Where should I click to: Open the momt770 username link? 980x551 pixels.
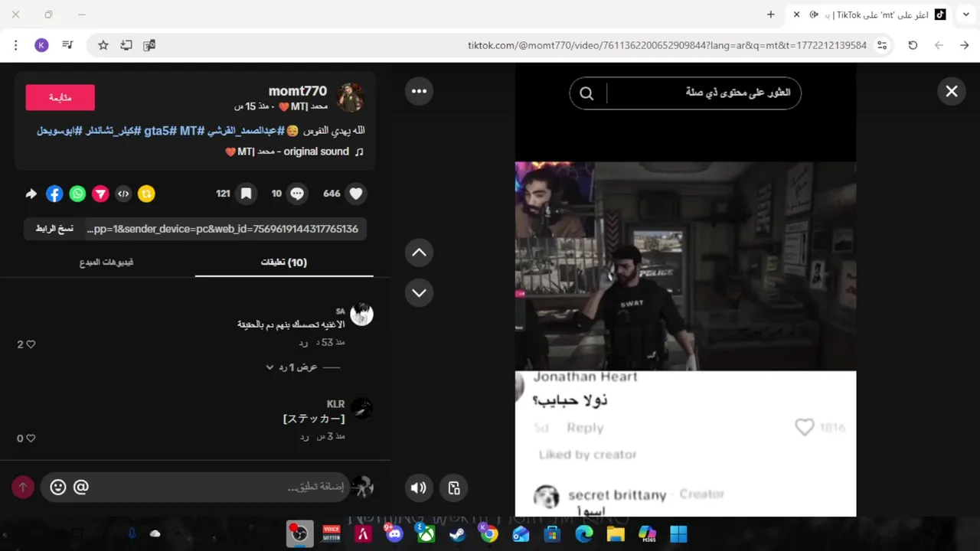[x=298, y=91]
